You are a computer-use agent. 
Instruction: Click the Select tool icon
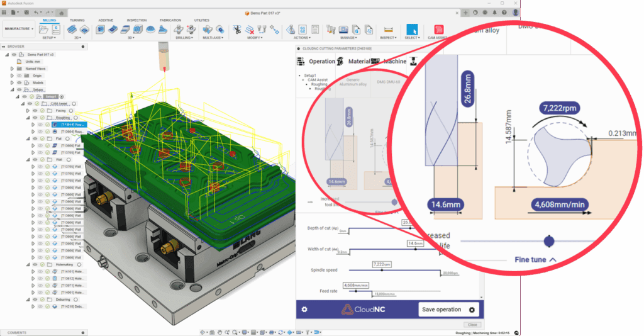[x=412, y=29]
